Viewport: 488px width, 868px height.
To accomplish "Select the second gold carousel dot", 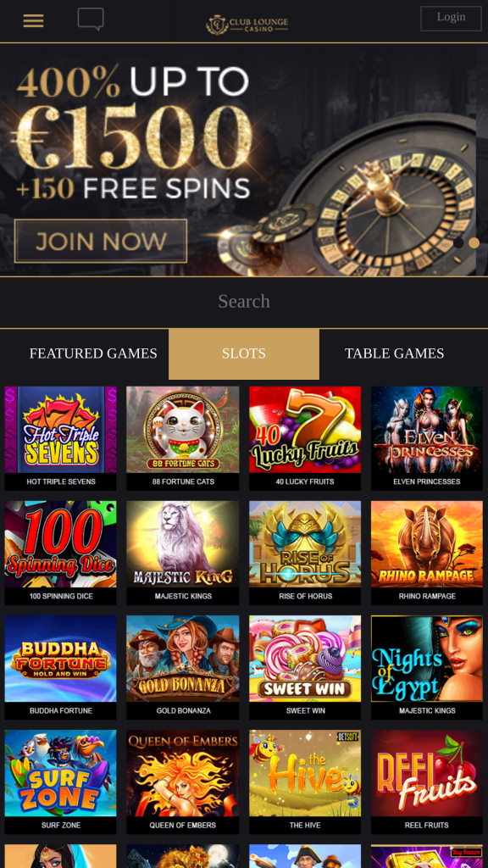I will 474,242.
